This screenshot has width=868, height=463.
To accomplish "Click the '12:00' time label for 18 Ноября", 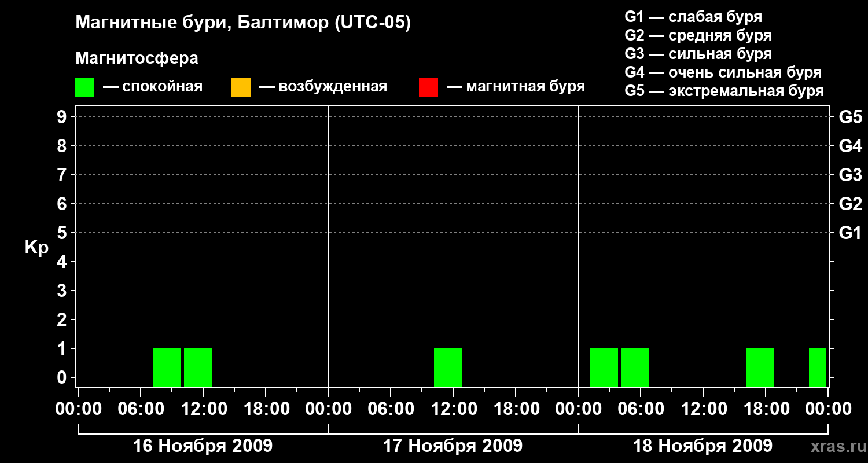I will [x=703, y=409].
